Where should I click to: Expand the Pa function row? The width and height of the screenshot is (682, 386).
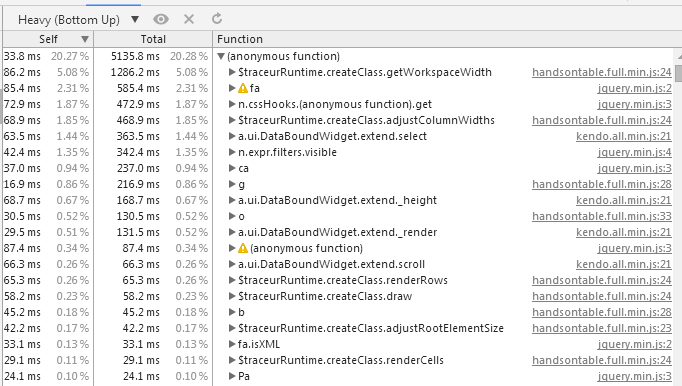pyautogui.click(x=232, y=376)
